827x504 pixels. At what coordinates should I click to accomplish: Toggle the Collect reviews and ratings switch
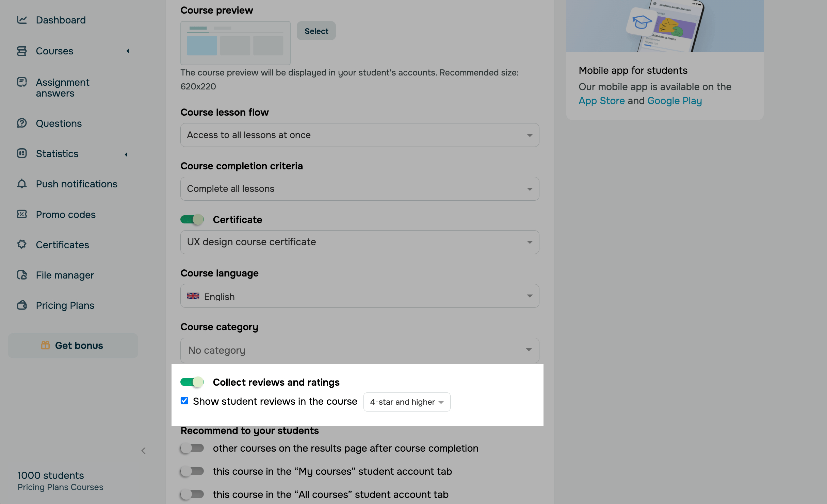192,382
